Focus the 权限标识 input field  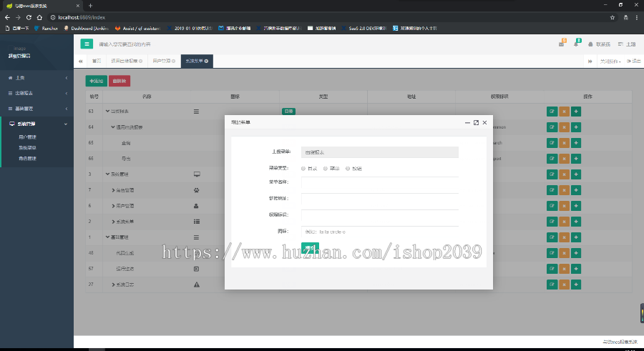(x=380, y=215)
